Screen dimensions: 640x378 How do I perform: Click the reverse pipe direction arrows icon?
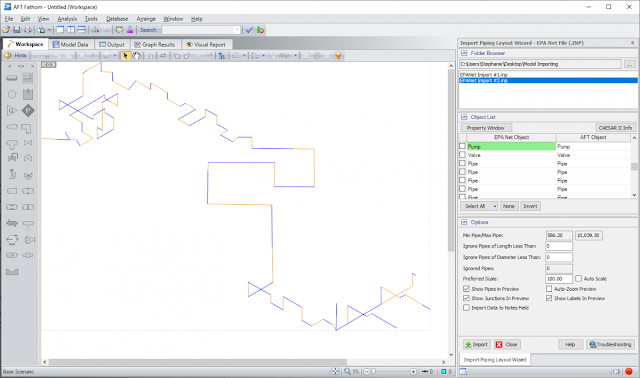163,56
